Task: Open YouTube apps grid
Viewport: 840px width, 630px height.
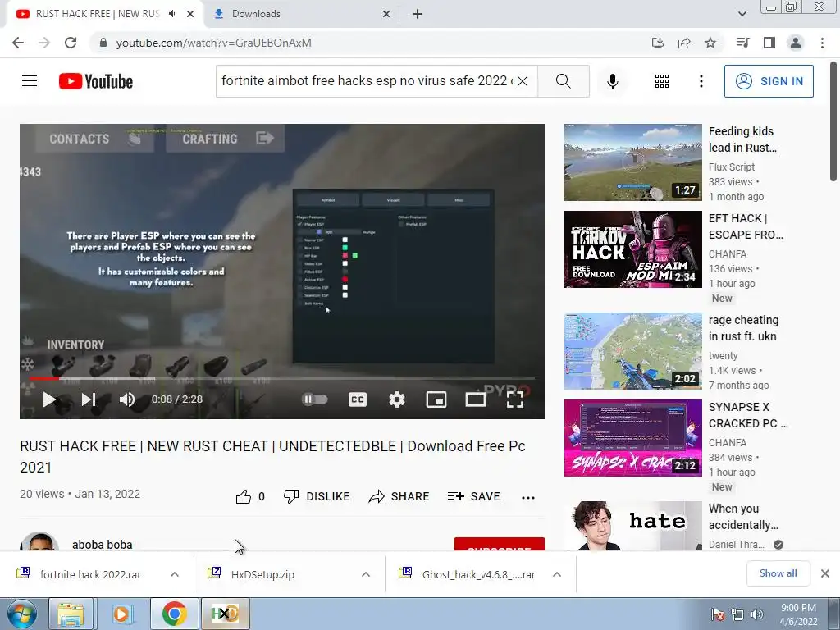Action: point(662,81)
